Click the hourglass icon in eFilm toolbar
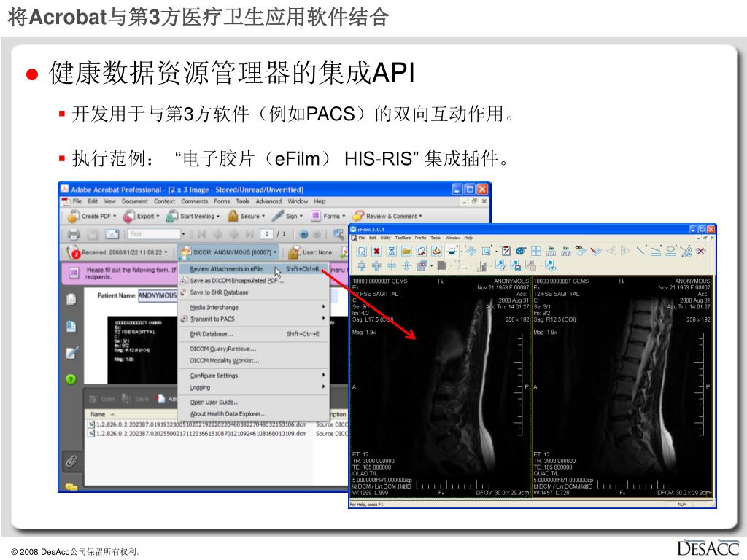Screen dimensions: 747x560 391,251
